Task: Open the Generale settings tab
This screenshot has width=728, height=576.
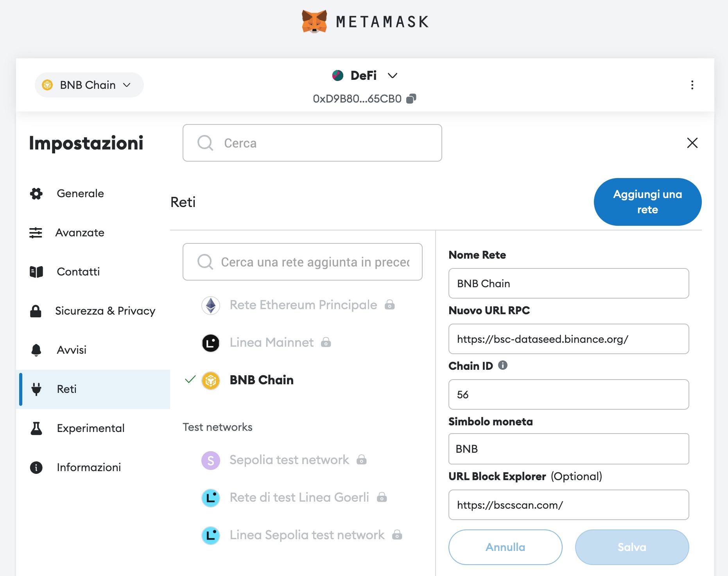Action: click(93, 193)
